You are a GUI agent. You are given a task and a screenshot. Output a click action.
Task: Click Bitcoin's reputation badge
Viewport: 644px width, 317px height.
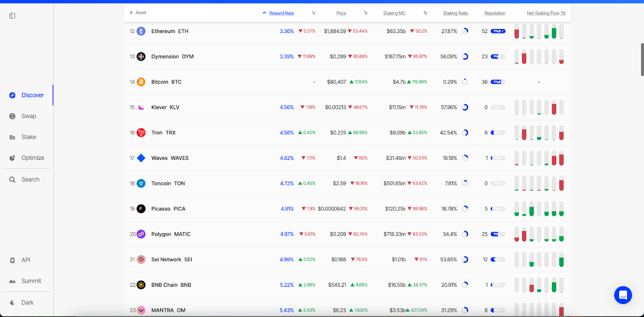[498, 82]
